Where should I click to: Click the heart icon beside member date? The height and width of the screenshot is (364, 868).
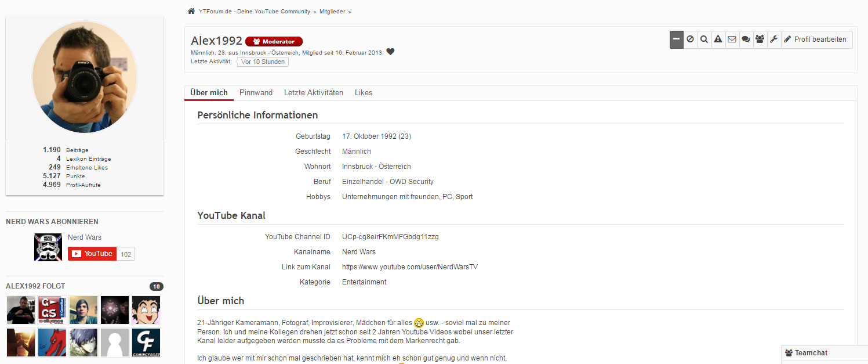[390, 52]
